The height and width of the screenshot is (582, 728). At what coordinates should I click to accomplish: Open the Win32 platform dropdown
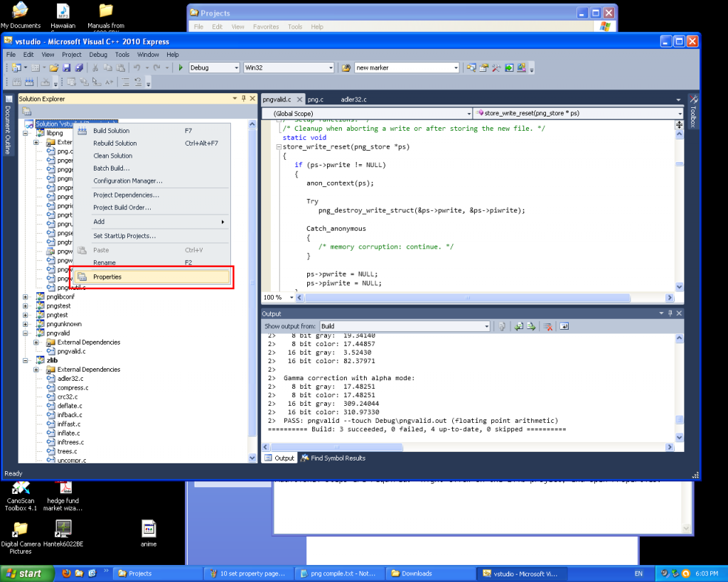pyautogui.click(x=331, y=68)
